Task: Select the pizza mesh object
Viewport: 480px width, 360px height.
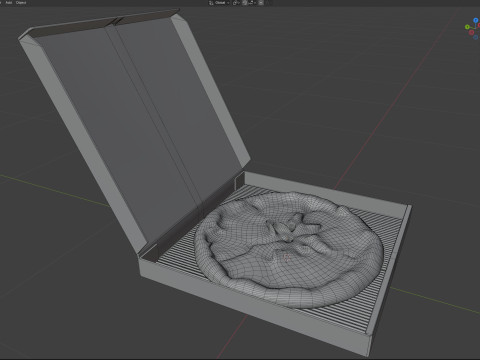Action: 289,249
